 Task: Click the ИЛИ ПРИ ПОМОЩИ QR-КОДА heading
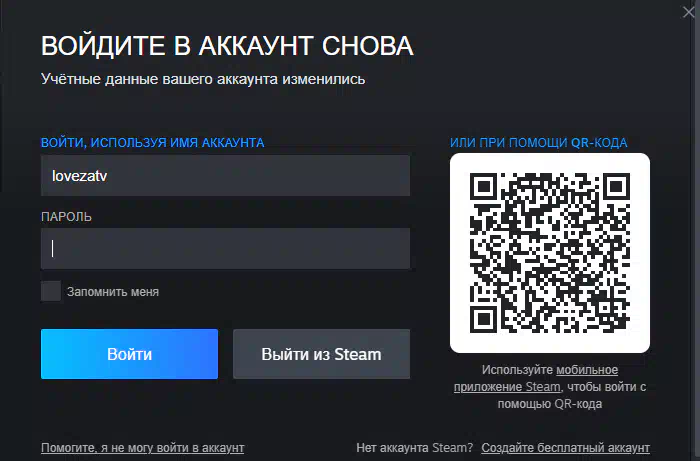click(x=538, y=143)
